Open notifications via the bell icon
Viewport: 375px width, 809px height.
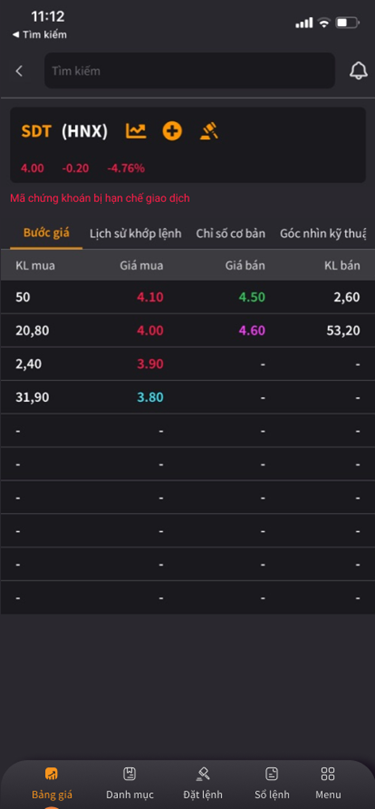[358, 71]
